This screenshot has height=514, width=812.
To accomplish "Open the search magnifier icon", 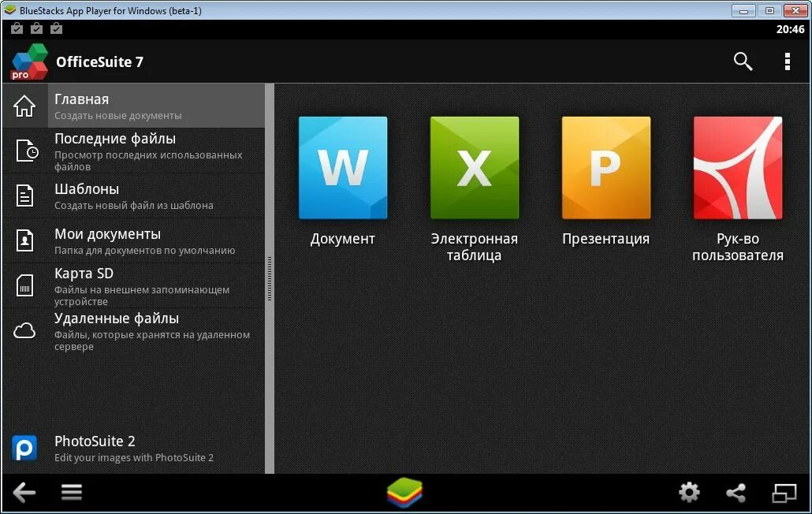I will click(x=743, y=61).
